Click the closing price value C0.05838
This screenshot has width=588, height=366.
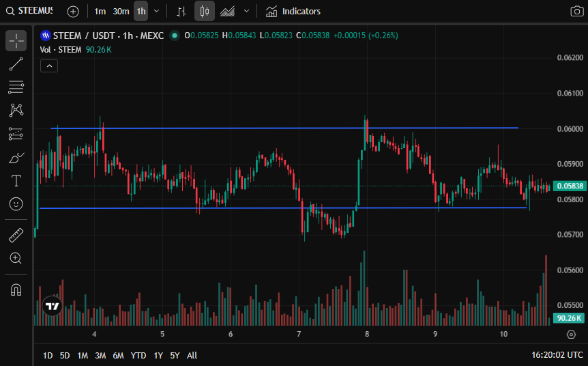pyautogui.click(x=312, y=36)
